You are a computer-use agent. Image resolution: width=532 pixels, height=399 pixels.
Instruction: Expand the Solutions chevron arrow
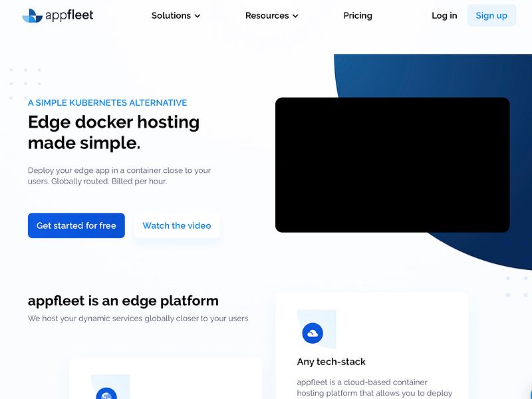pyautogui.click(x=198, y=16)
